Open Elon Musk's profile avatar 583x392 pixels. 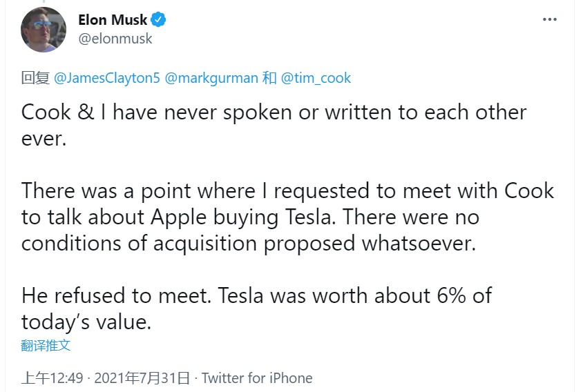tap(44, 30)
